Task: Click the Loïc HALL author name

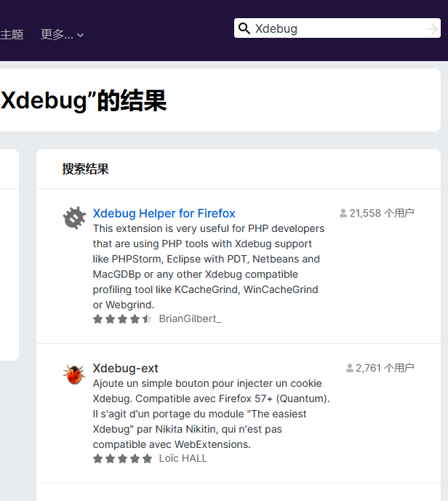Action: 183,458
